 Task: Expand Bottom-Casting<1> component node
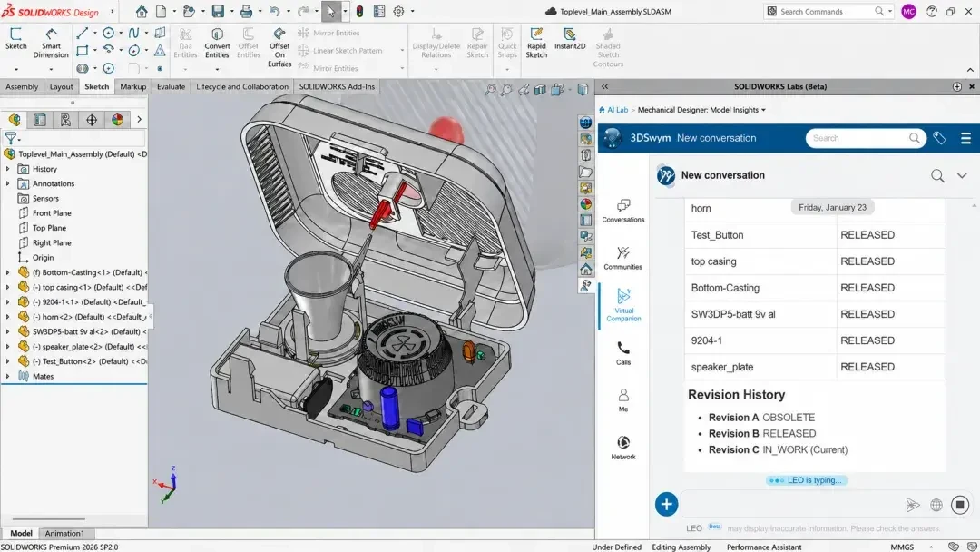pos(7,272)
